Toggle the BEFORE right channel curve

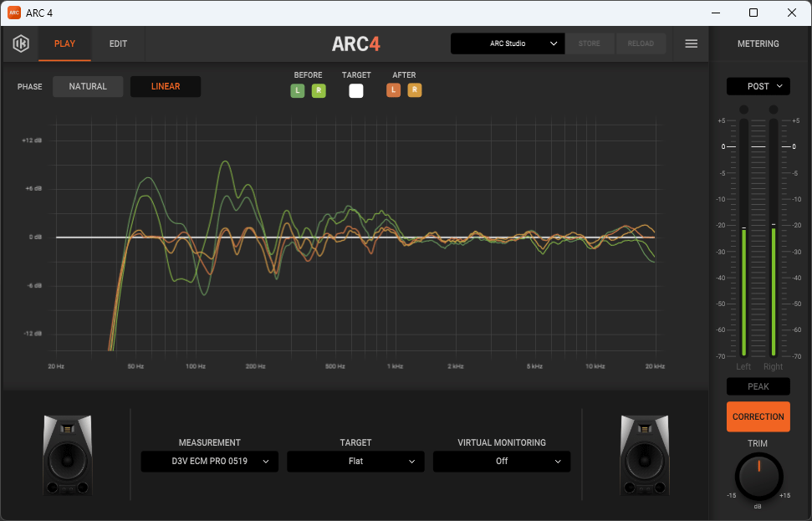[319, 90]
